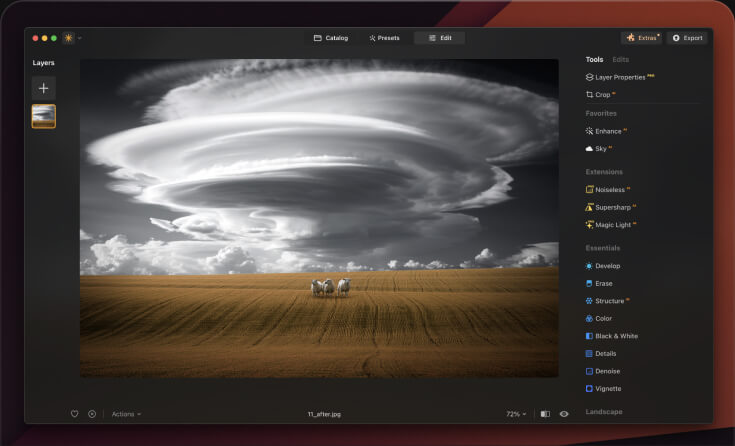This screenshot has width=735, height=446.
Task: Select the Crop tool
Action: pyautogui.click(x=600, y=95)
